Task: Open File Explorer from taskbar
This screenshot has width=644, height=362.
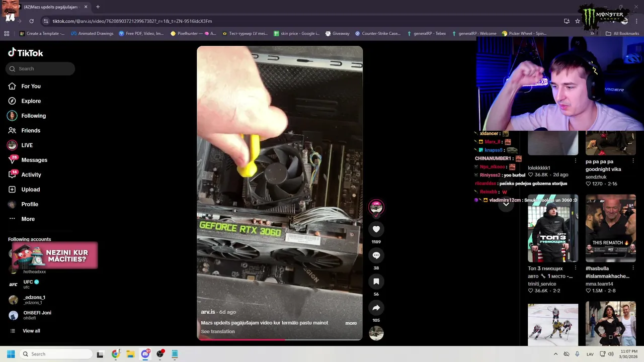Action: tap(130, 354)
